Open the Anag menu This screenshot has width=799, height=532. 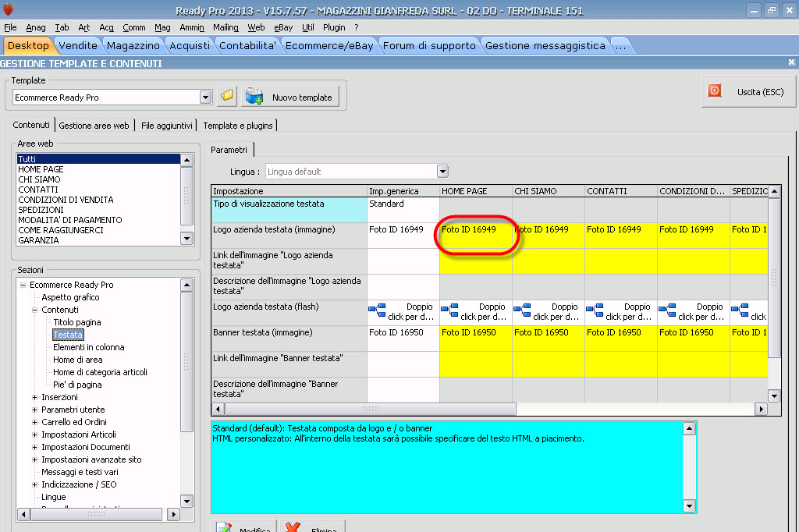coord(36,27)
